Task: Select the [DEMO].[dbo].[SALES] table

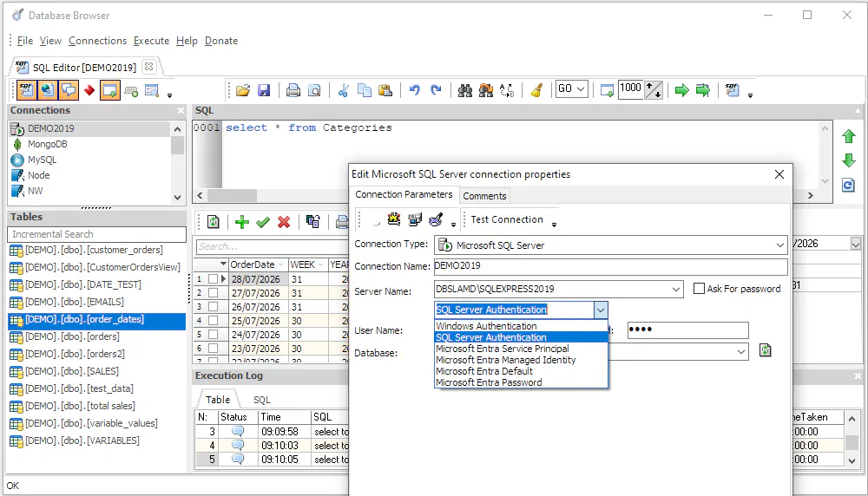Action: pyautogui.click(x=72, y=371)
